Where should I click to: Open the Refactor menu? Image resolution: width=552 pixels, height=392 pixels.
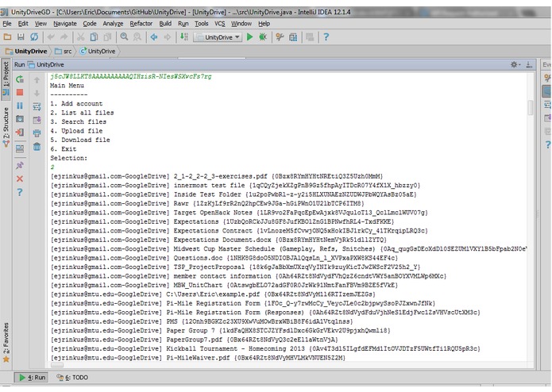pos(141,24)
